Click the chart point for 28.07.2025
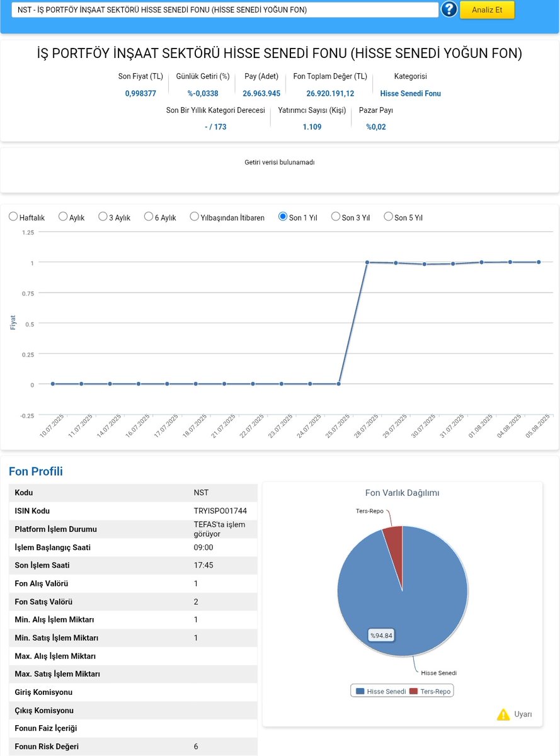The height and width of the screenshot is (756, 560). 367,262
